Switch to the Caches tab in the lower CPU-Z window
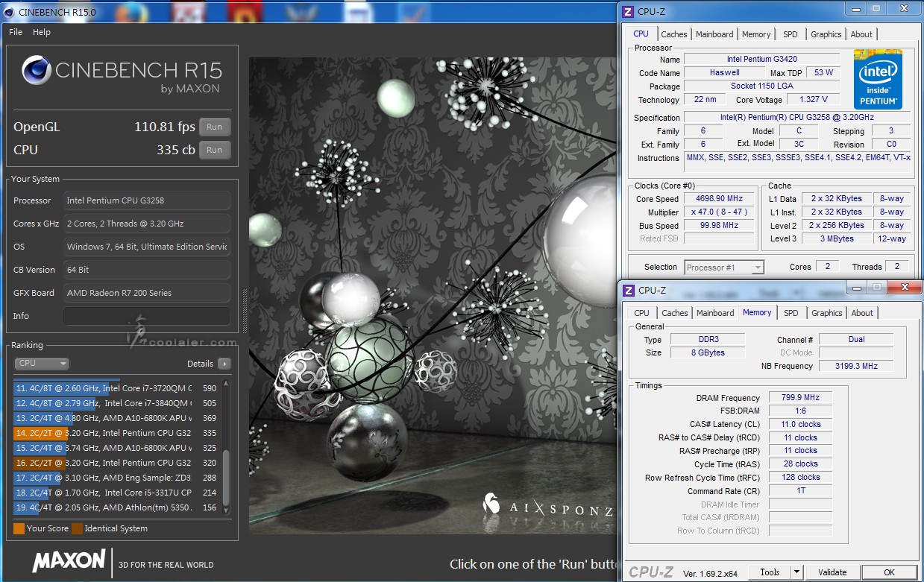 tap(675, 313)
